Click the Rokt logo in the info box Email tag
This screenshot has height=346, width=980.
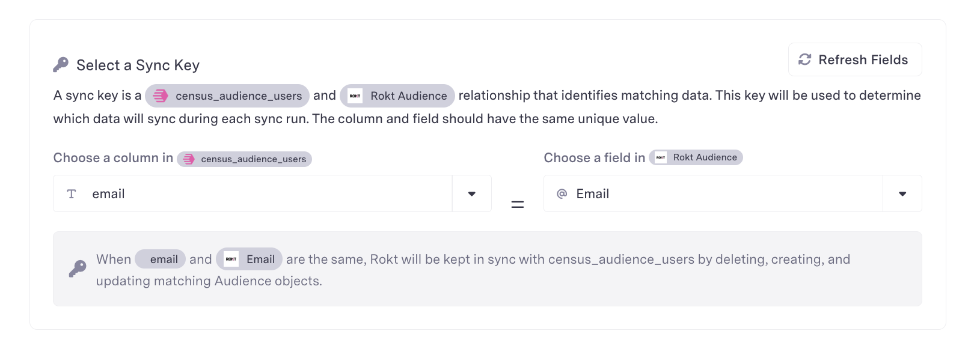[231, 259]
